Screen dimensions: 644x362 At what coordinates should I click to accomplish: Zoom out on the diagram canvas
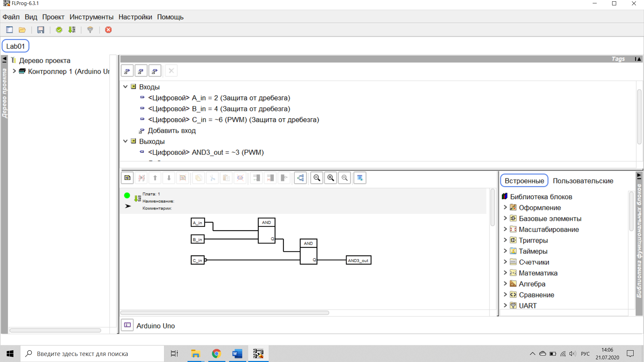click(317, 178)
